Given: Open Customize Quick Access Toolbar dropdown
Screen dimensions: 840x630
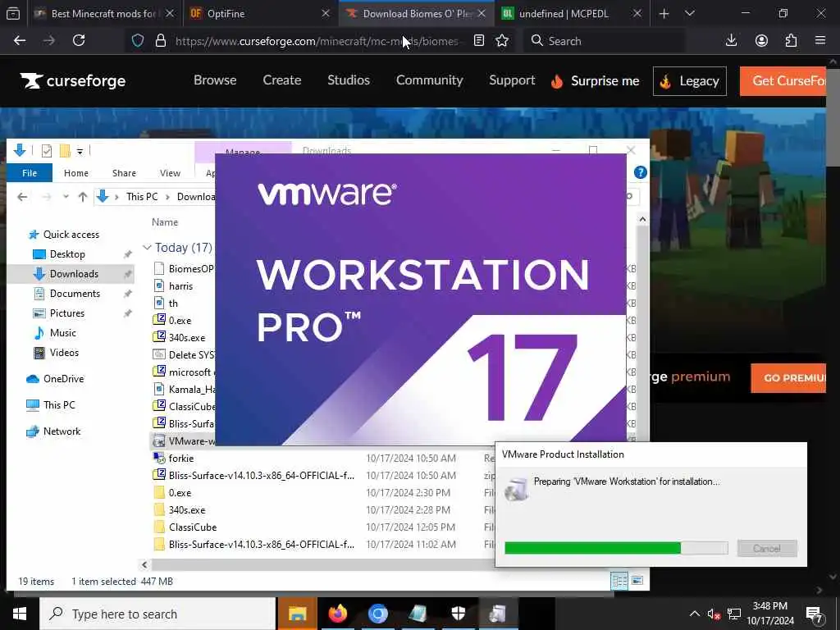Looking at the screenshot, I should (x=80, y=152).
